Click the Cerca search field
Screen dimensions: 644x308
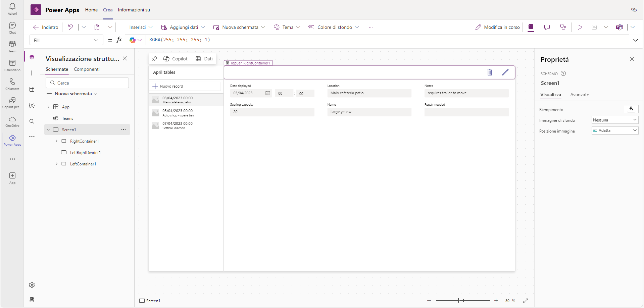(87, 83)
